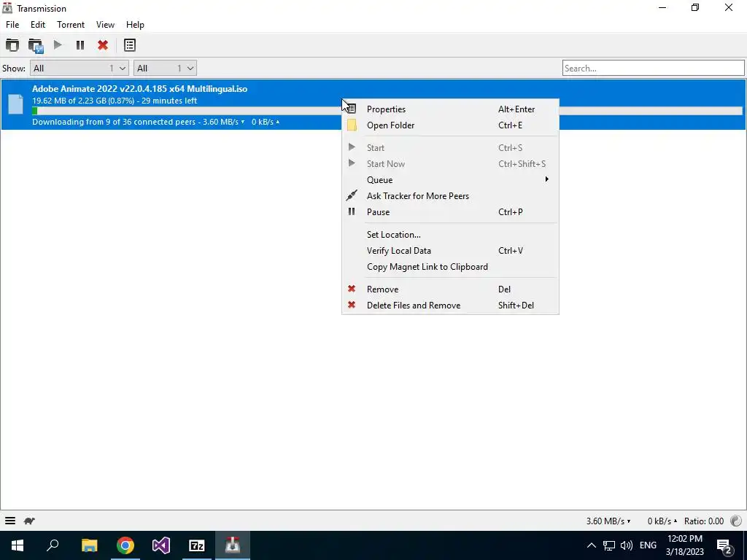Open Windows Start menu
This screenshot has height=560, width=747.
point(18,545)
